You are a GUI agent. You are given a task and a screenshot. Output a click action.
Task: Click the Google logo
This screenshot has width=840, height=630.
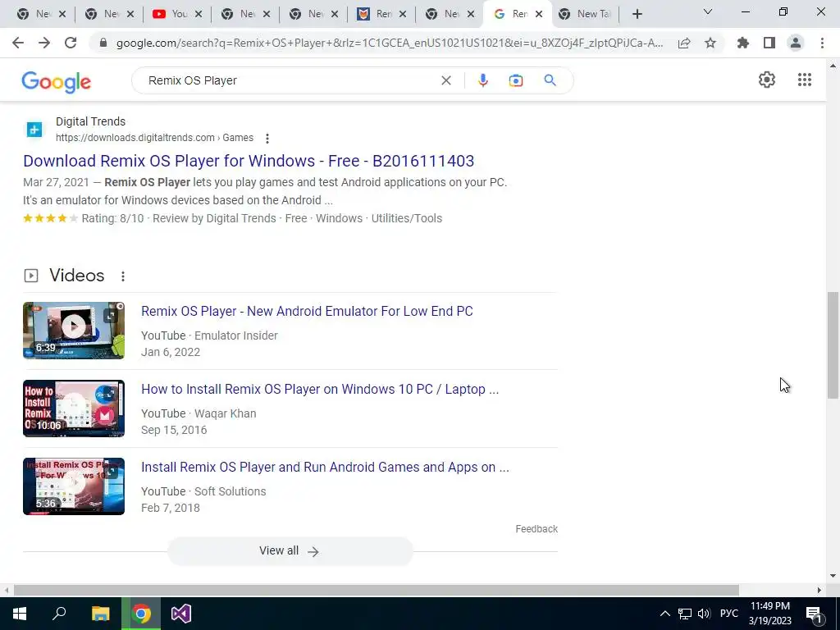[x=57, y=81]
